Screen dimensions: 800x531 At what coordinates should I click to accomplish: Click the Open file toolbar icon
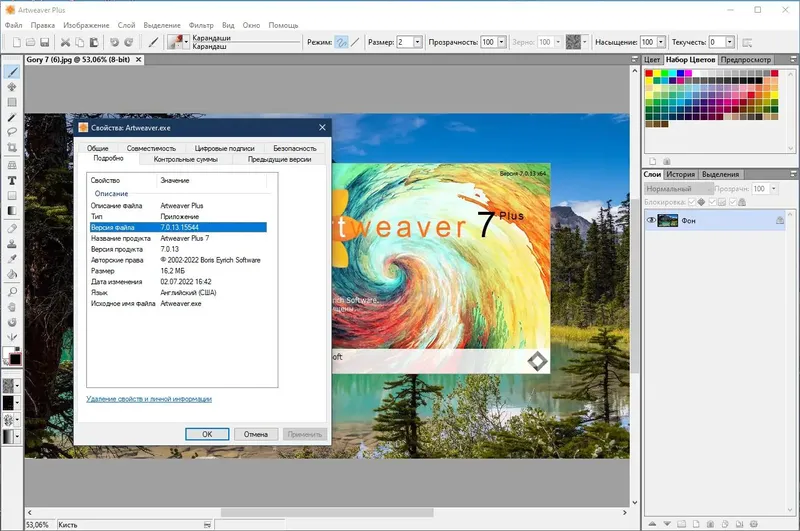31,42
